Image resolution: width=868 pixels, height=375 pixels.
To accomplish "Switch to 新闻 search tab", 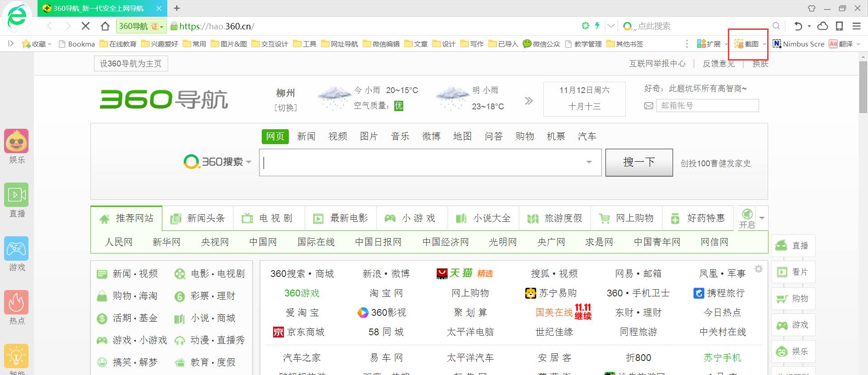I will click(x=306, y=136).
